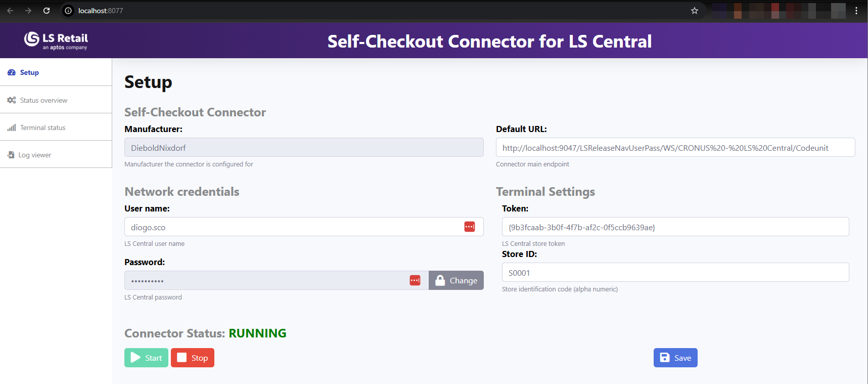Focus the Token input field
868x384 pixels.
(675, 227)
